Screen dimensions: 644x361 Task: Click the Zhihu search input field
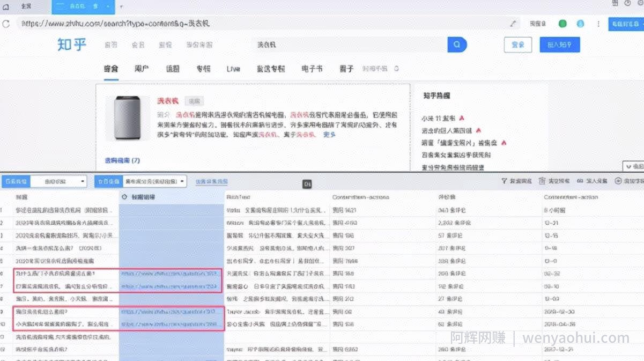point(350,45)
